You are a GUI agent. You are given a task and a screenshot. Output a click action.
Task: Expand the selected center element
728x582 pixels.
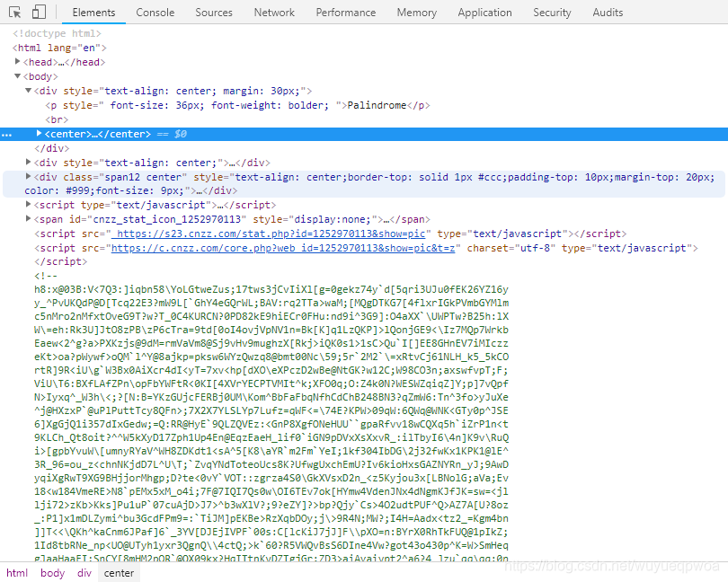click(39, 133)
